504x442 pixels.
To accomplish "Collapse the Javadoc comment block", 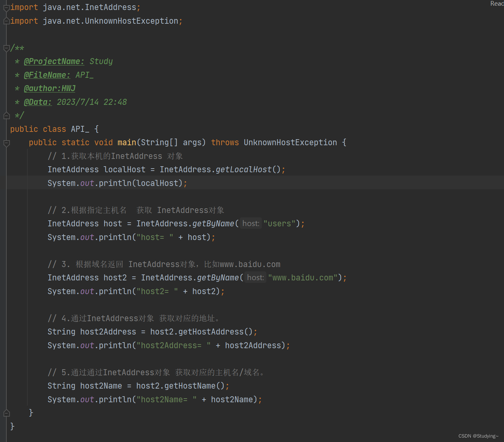I will point(6,48).
